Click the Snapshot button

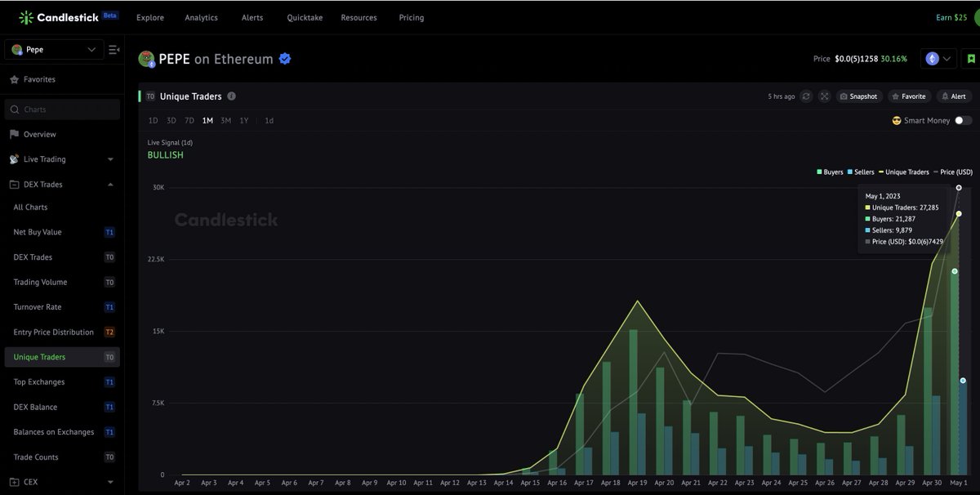point(858,96)
